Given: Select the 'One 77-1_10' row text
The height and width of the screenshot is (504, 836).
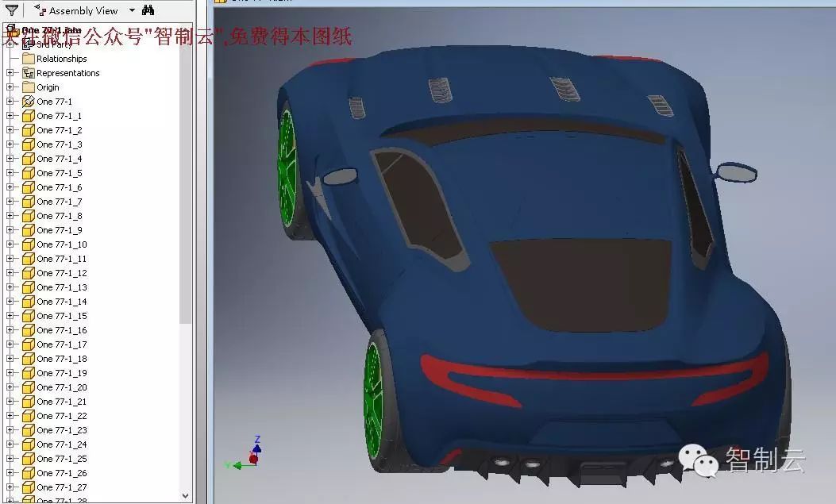Looking at the screenshot, I should 61,244.
